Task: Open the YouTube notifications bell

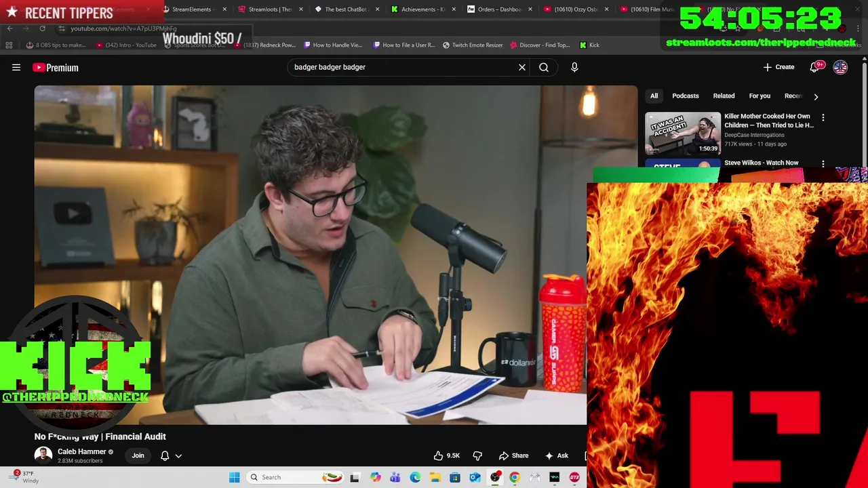Action: 816,67
